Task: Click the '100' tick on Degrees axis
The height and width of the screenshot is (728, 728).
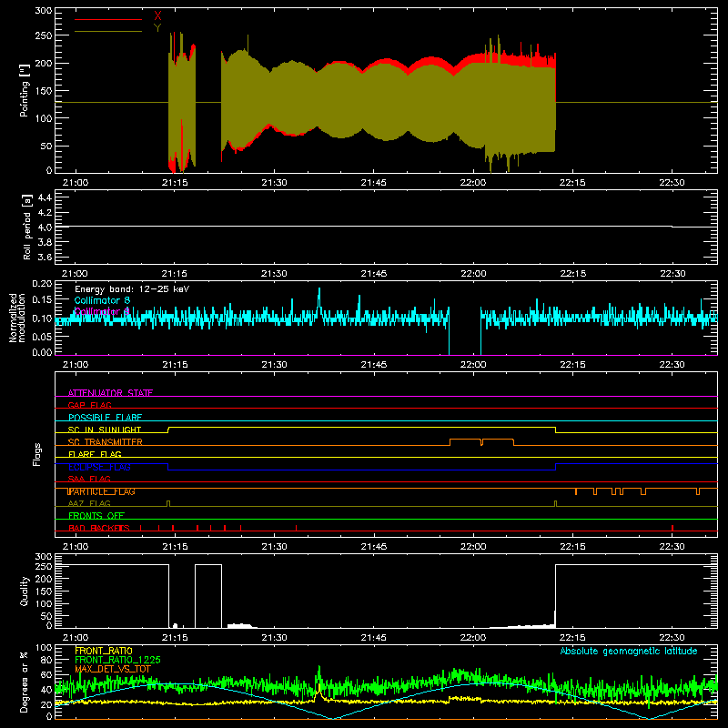Action: pos(44,648)
